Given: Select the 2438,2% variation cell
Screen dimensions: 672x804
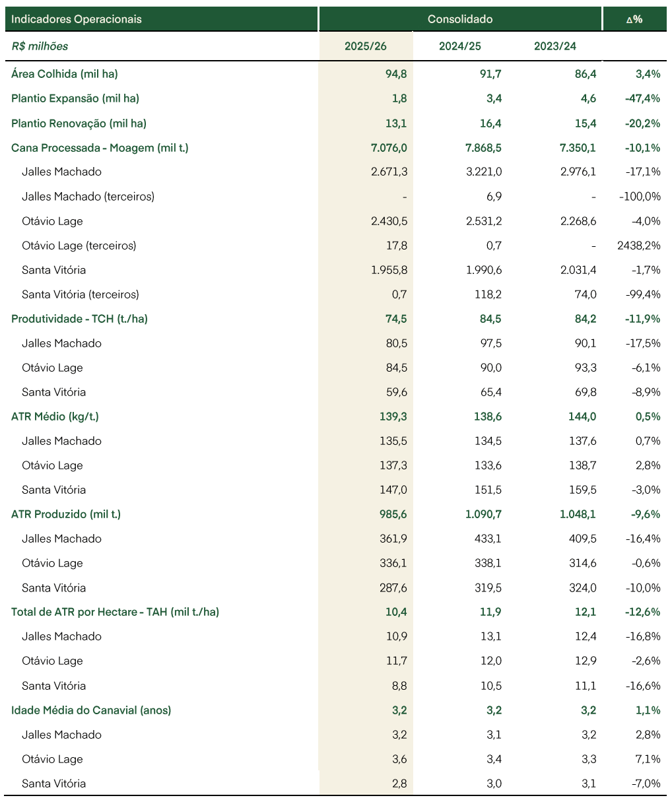Looking at the screenshot, I should pos(638,246).
